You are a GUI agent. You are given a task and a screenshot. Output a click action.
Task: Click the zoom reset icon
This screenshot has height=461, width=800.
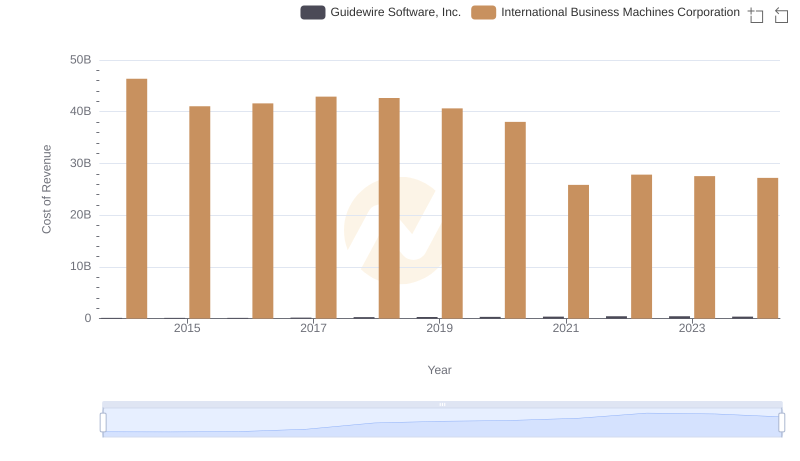(x=781, y=15)
